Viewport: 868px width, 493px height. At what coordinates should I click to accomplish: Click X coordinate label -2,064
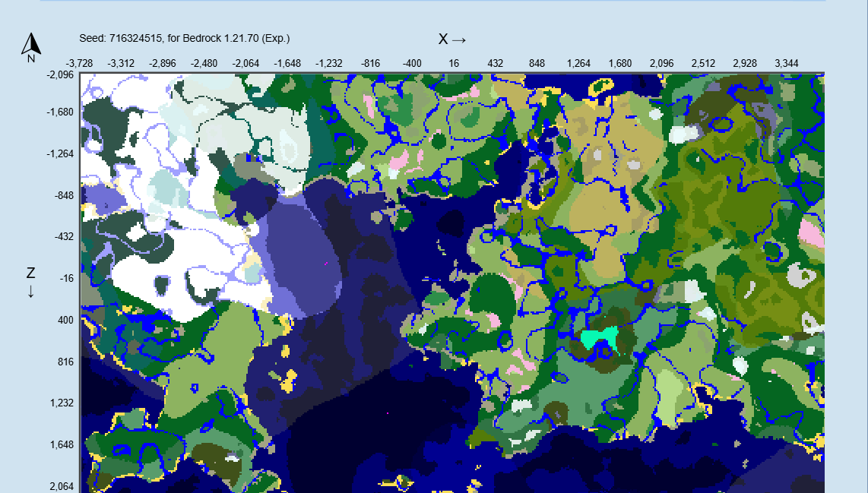pos(246,63)
